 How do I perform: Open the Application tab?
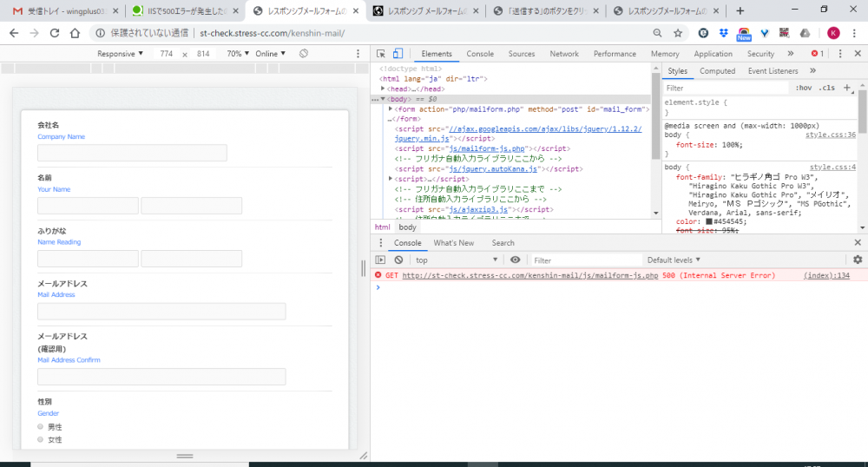tap(713, 54)
